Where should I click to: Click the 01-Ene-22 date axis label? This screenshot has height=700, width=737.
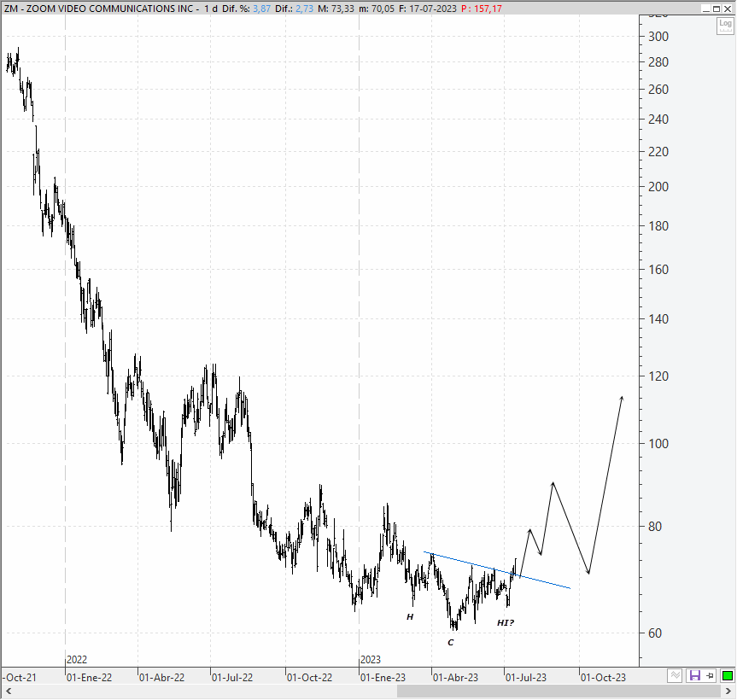pyautogui.click(x=90, y=678)
